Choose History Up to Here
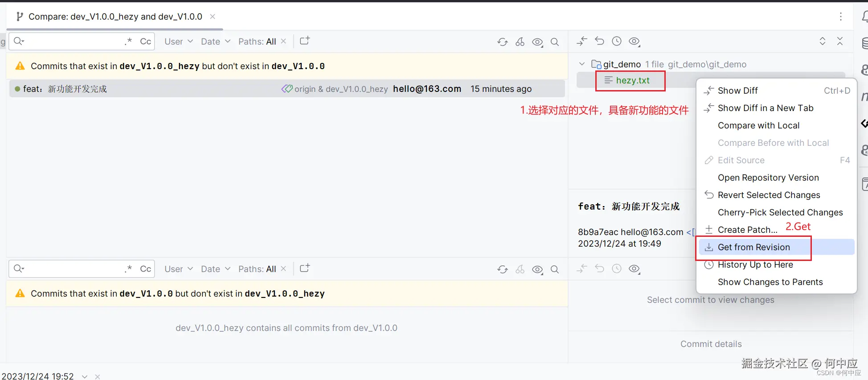This screenshot has height=380, width=868. (x=777, y=264)
